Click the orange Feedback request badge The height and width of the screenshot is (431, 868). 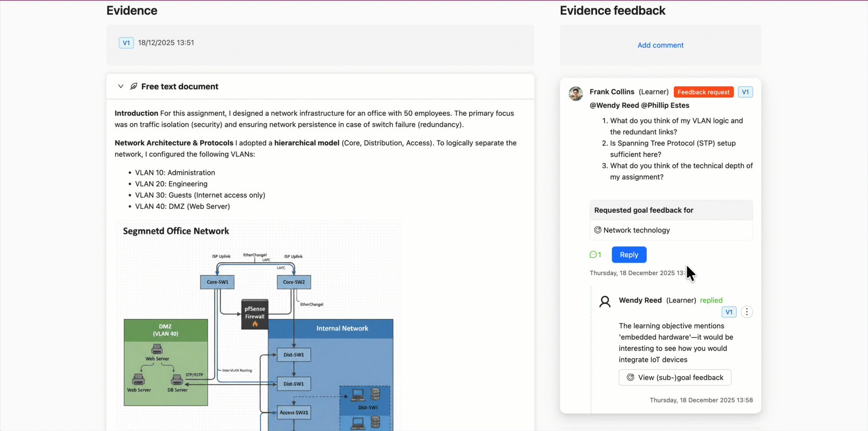pos(703,92)
